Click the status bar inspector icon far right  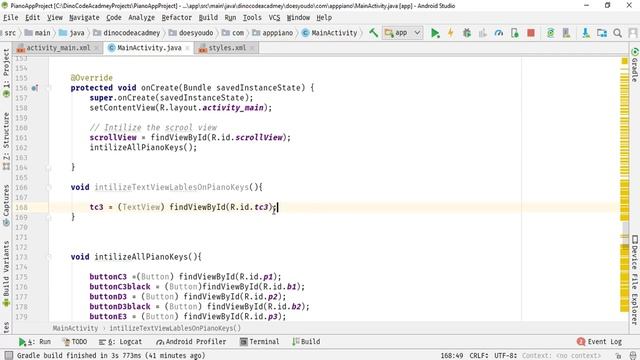click(633, 356)
